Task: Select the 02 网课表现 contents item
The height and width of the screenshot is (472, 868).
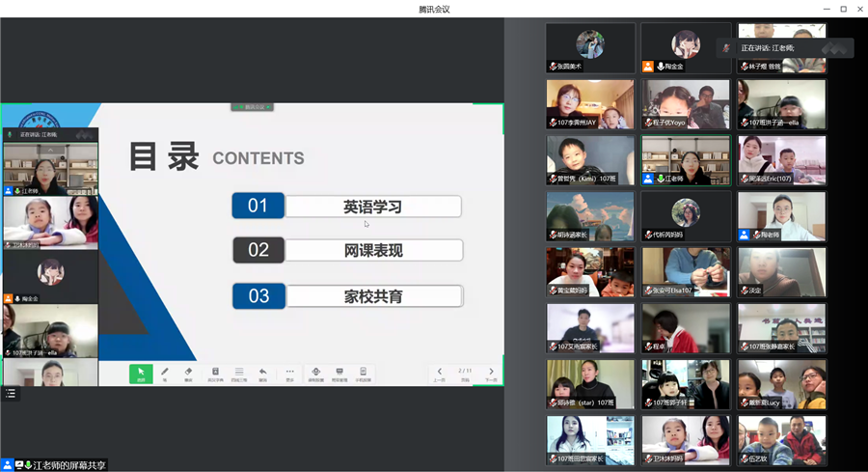Action: click(347, 250)
